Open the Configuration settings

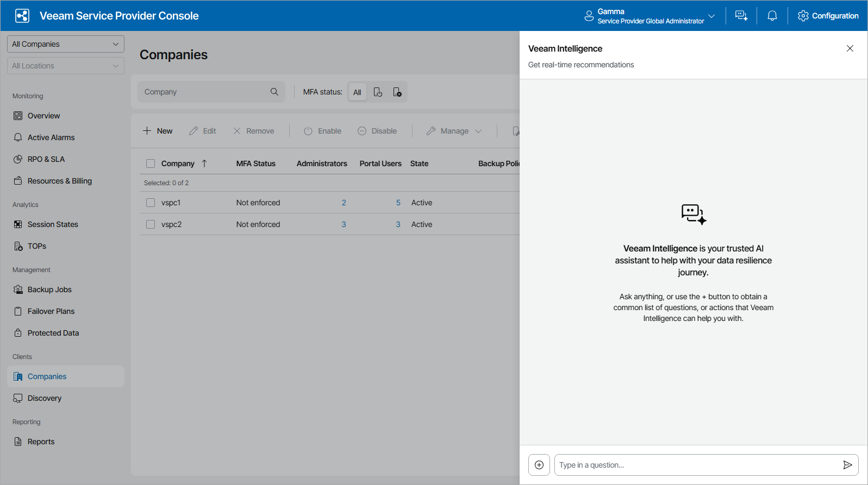tap(828, 16)
